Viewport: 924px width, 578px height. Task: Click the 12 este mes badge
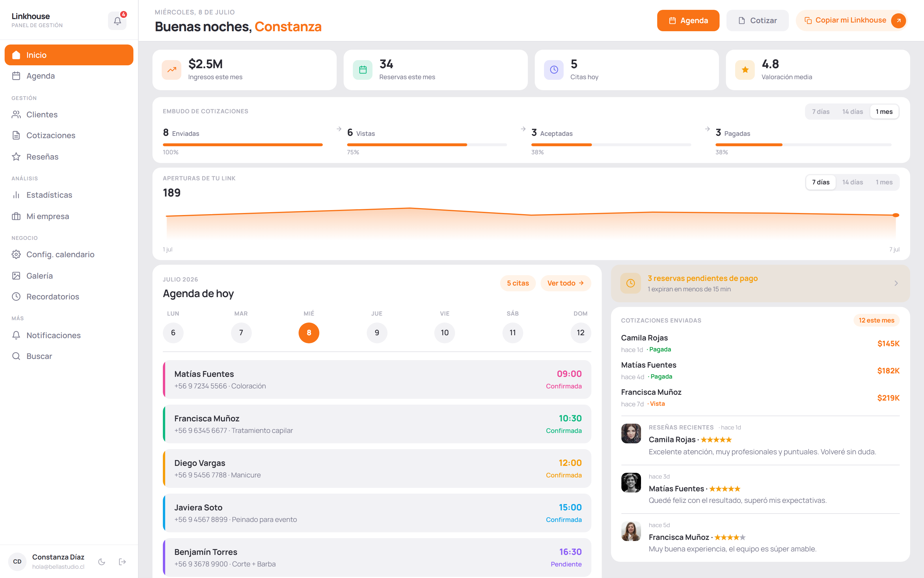click(876, 320)
